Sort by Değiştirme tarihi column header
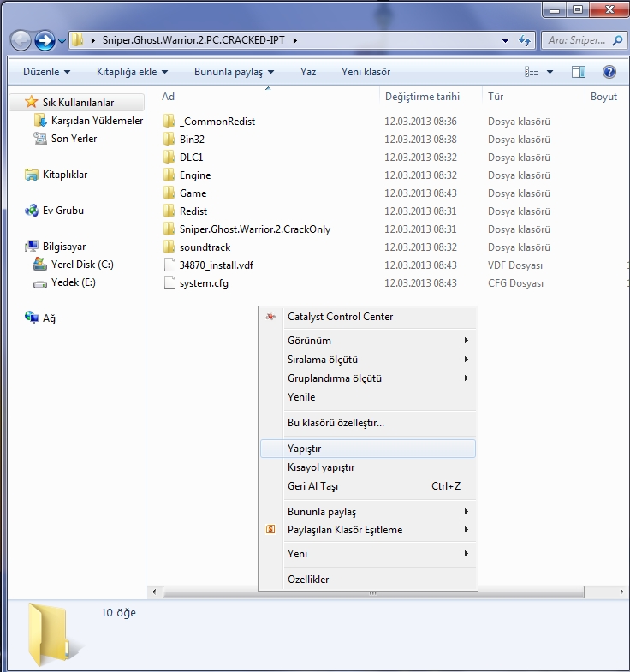 pyautogui.click(x=422, y=97)
